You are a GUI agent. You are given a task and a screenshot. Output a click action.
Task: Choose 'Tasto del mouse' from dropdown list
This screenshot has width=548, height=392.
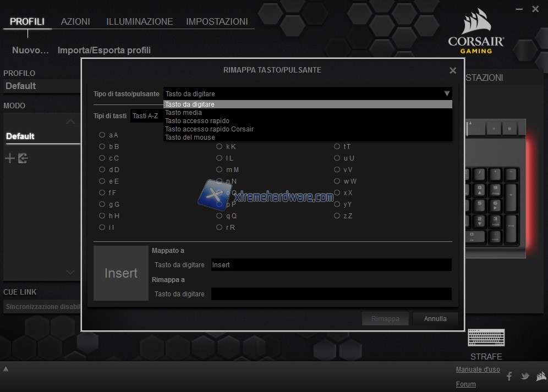tap(190, 137)
